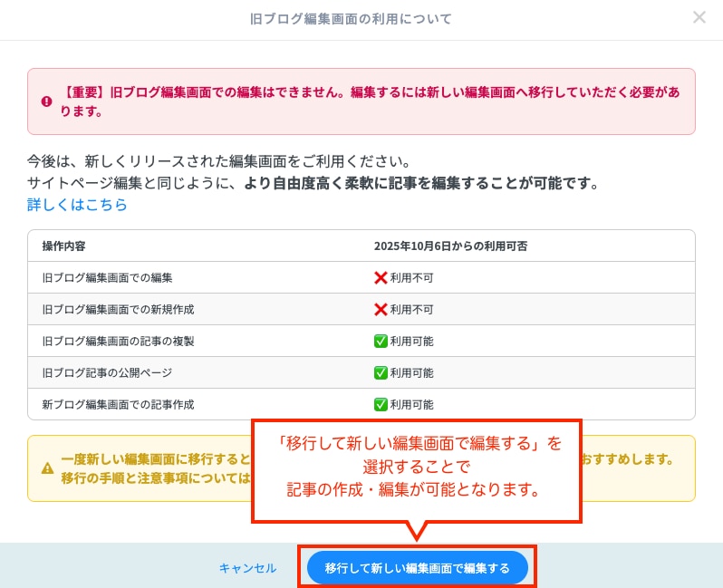Close the dialog with the X icon
The height and width of the screenshot is (588, 723).
click(699, 17)
